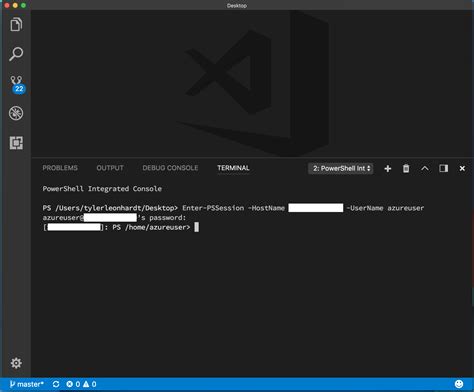Send feedback via smiley icon
The width and height of the screenshot is (474, 392).
[x=459, y=384]
